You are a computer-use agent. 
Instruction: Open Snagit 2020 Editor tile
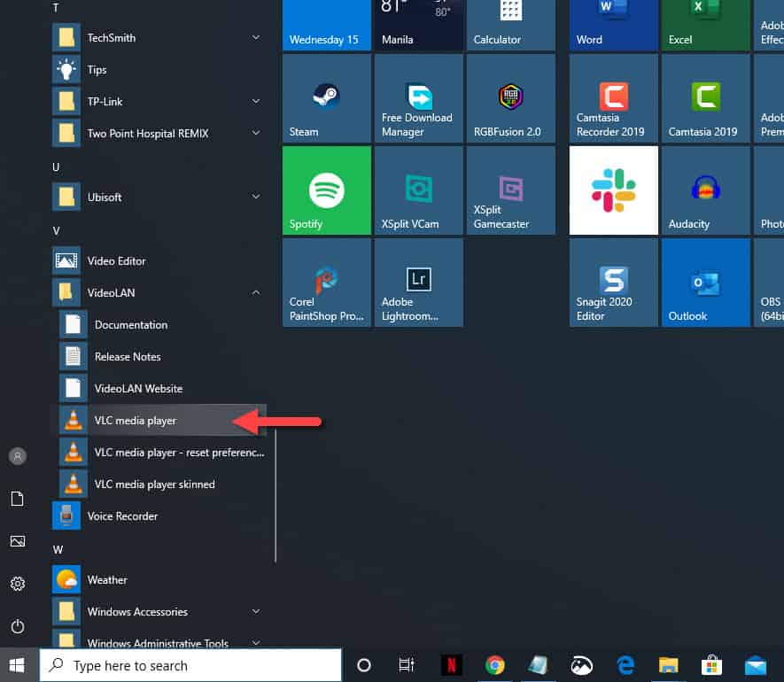[x=614, y=283]
